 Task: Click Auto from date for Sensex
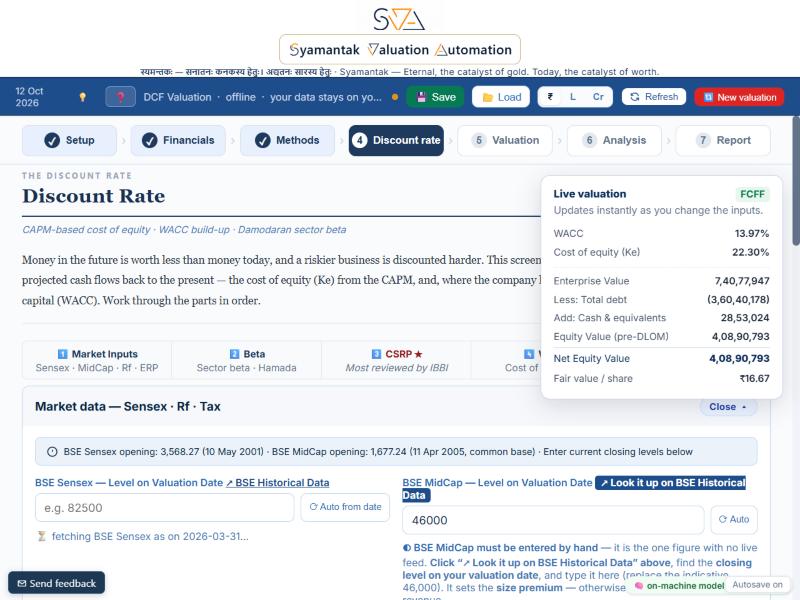tap(345, 507)
